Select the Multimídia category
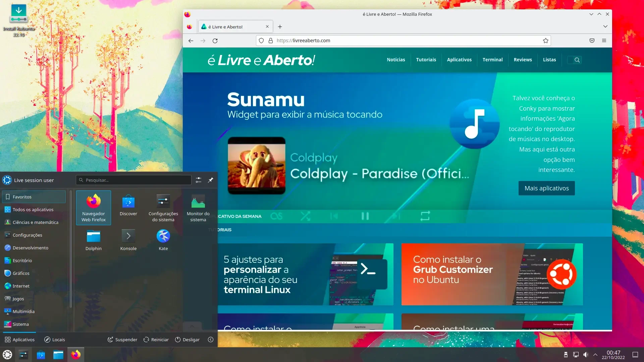The width and height of the screenshot is (644, 362). tap(34, 311)
